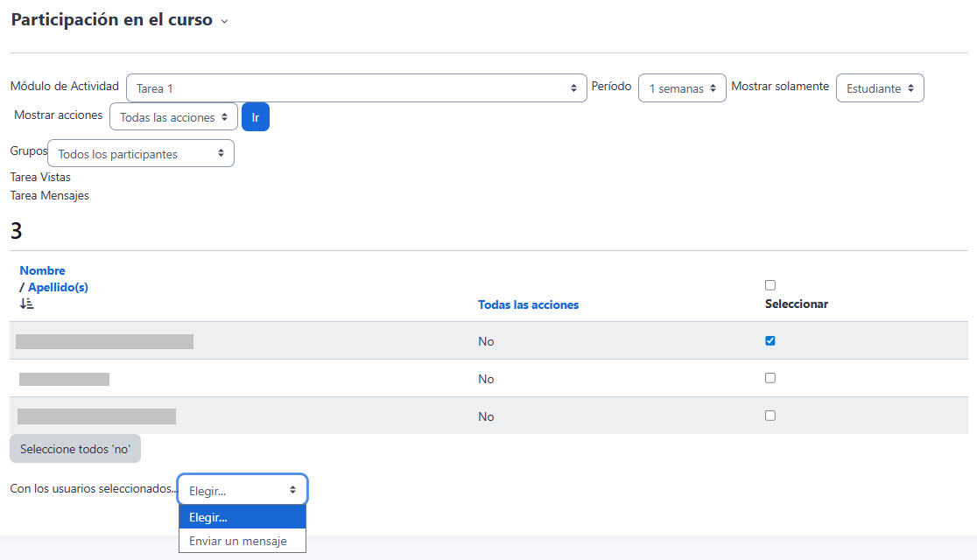977x560 pixels.
Task: Click the Todas las acciones column header link
Action: coord(528,304)
